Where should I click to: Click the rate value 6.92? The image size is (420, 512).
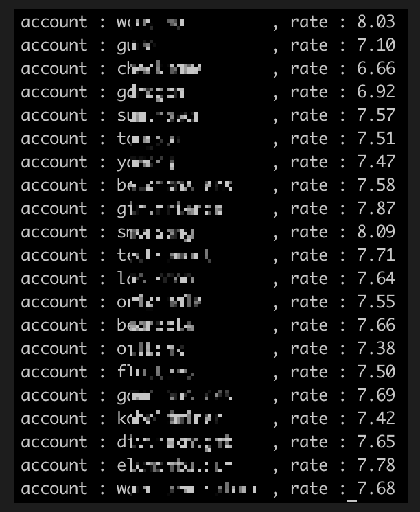pyautogui.click(x=376, y=92)
